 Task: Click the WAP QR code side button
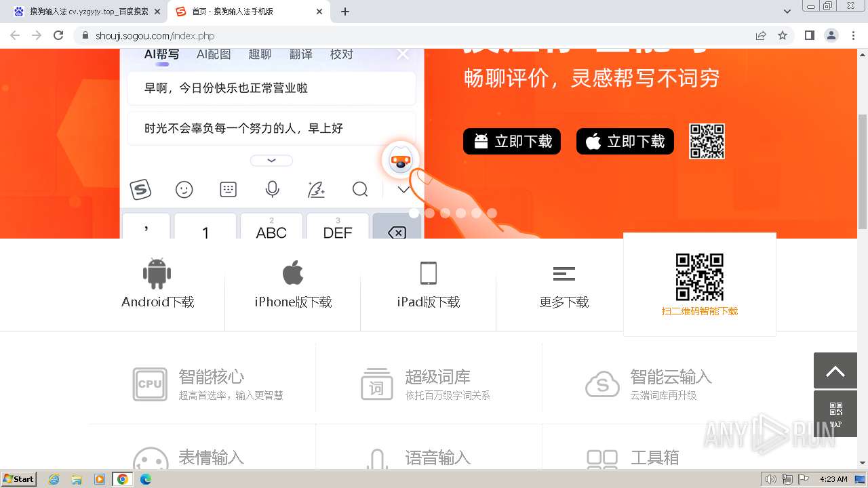tap(835, 413)
